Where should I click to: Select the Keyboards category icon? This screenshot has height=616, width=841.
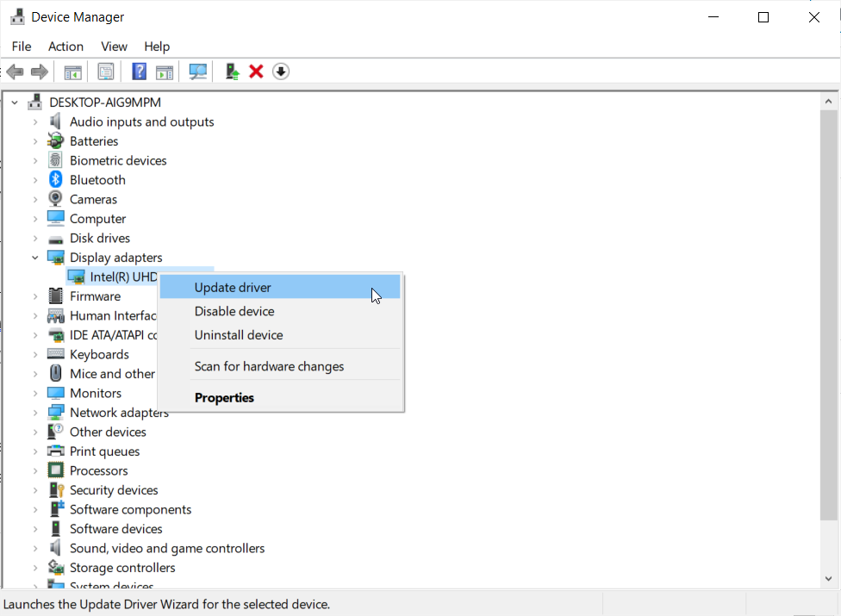tap(56, 354)
